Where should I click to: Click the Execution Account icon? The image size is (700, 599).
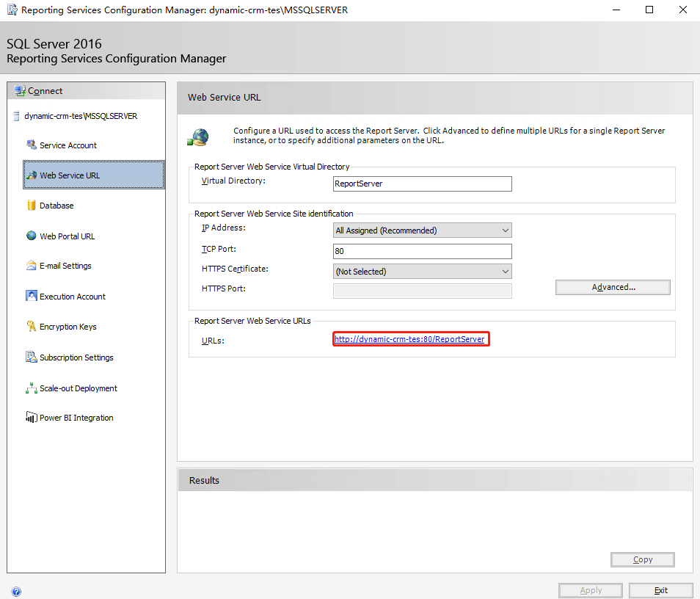pos(32,296)
